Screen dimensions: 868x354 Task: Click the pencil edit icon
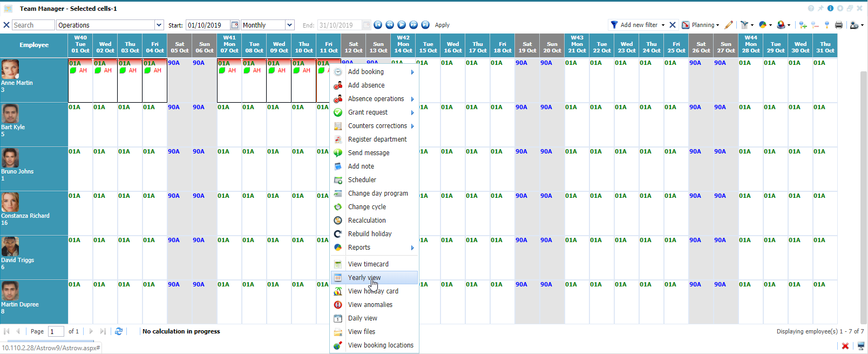tap(729, 25)
